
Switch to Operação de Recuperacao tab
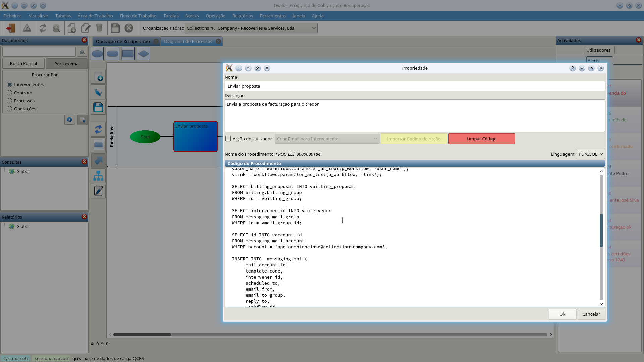click(x=123, y=41)
